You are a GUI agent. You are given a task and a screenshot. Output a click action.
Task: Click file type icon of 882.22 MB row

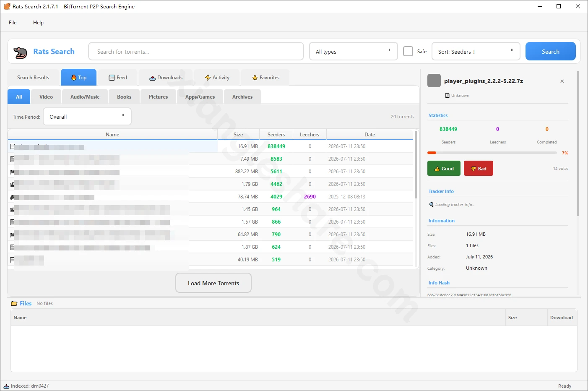click(x=12, y=172)
